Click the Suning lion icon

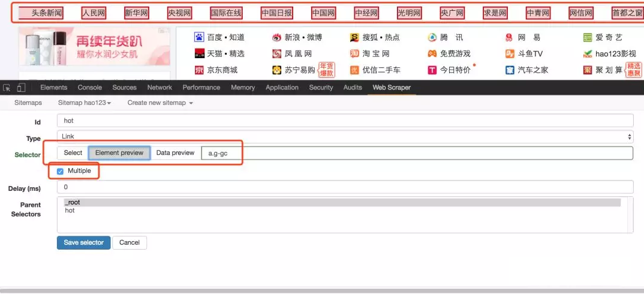[277, 70]
